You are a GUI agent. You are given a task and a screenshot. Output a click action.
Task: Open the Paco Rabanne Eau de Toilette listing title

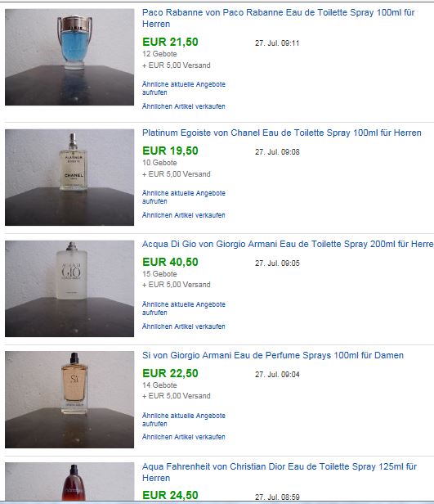[279, 18]
